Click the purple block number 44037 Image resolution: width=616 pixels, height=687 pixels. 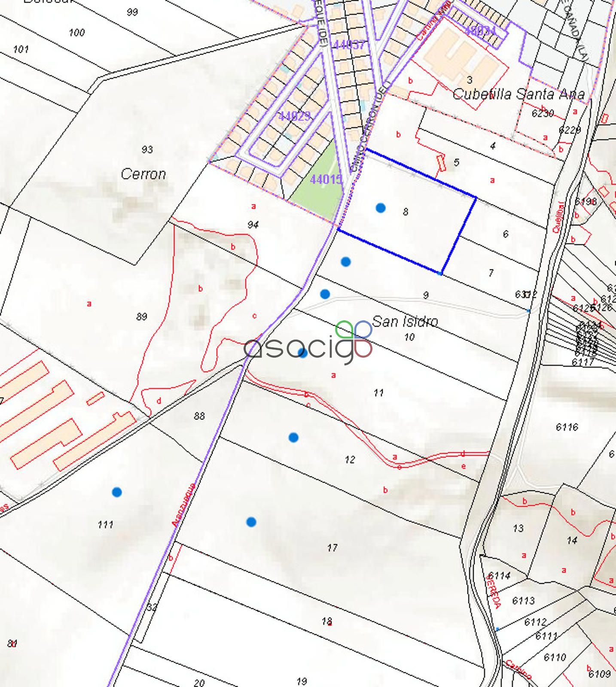coord(349,44)
